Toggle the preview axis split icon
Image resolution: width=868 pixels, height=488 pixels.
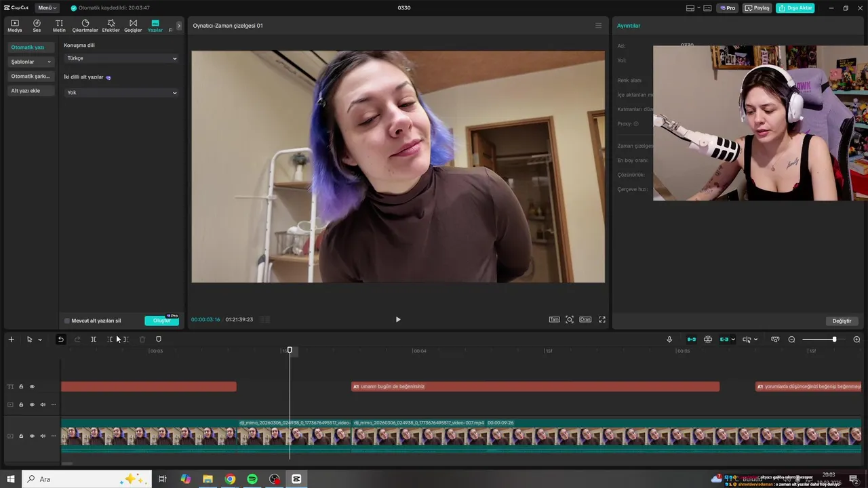(x=747, y=340)
